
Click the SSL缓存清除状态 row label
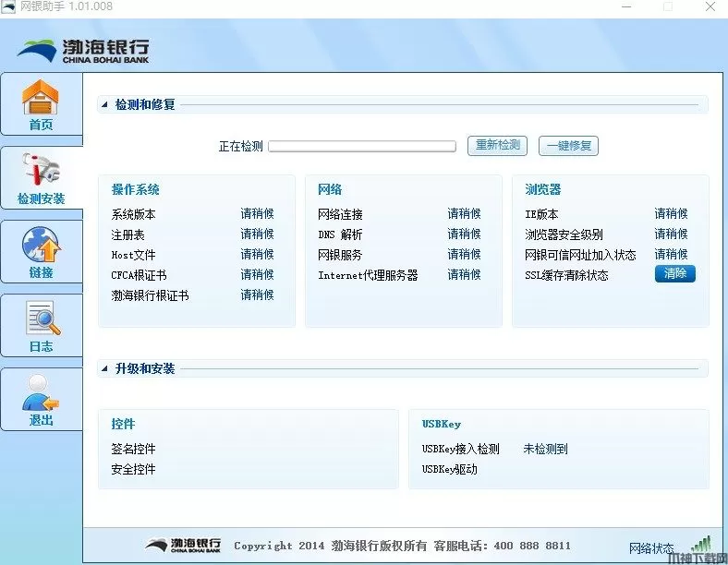(x=566, y=275)
